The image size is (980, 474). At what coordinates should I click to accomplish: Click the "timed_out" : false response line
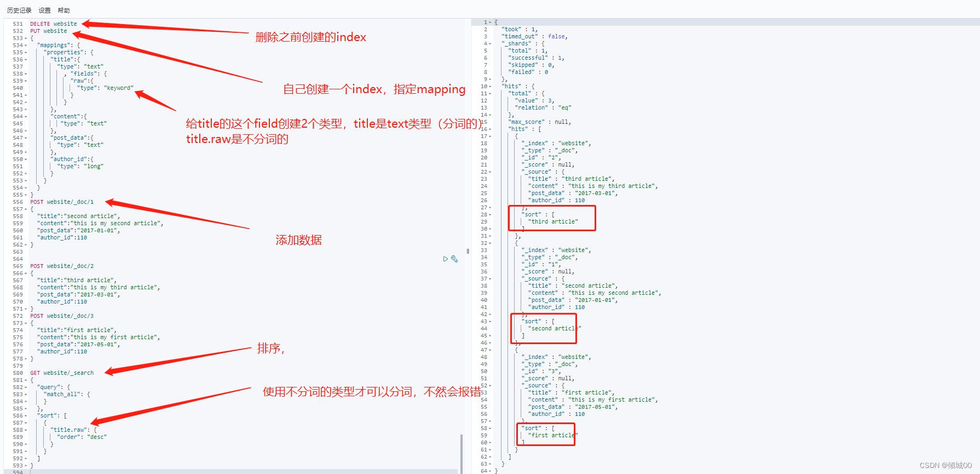534,37
